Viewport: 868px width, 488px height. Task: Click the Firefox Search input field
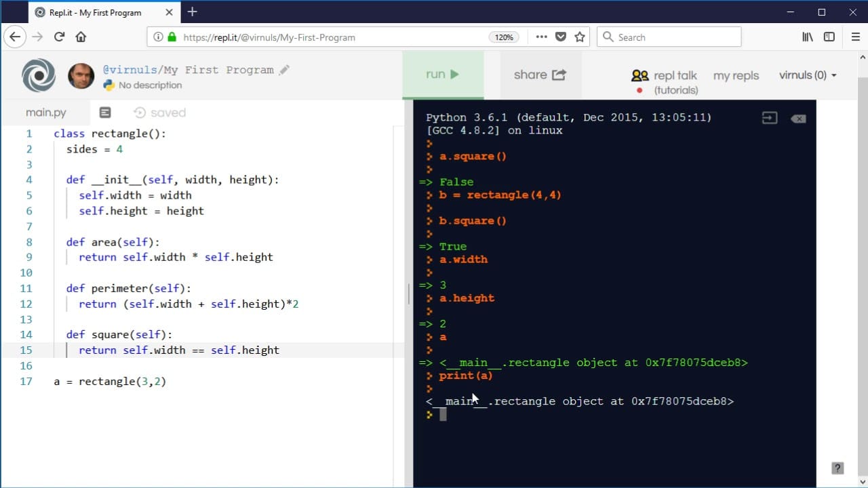[675, 37]
